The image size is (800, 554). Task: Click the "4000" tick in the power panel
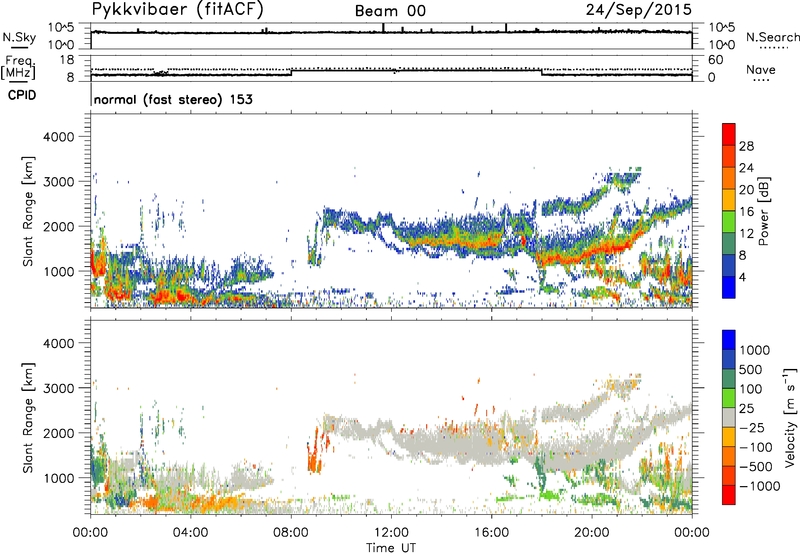[x=58, y=137]
